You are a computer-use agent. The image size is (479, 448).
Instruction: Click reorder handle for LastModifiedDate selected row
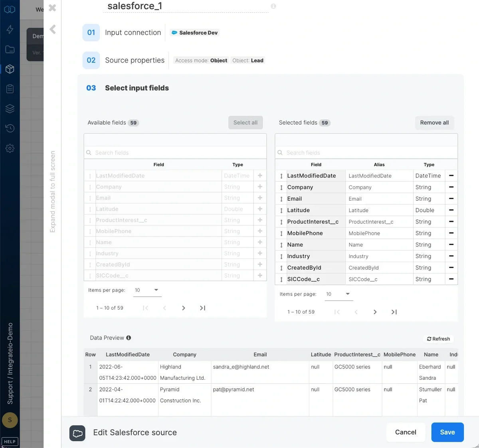281,176
